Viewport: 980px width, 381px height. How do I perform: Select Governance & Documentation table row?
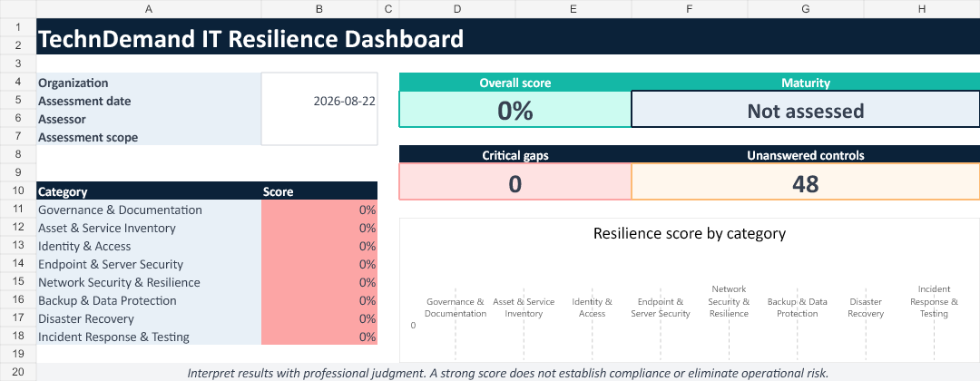click(x=207, y=210)
